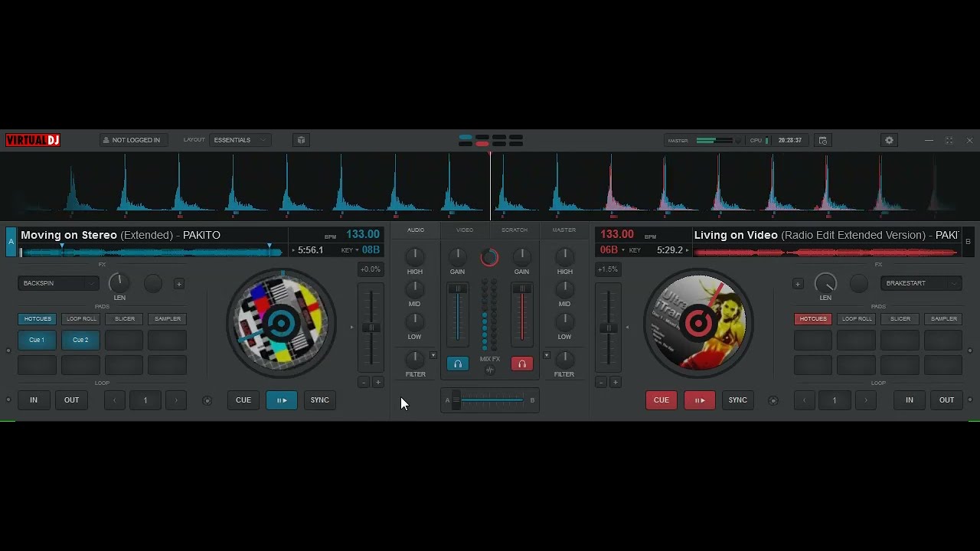Select LOOP ROLL pad mode on deck A
Screen dimensions: 980x551
pos(81,319)
